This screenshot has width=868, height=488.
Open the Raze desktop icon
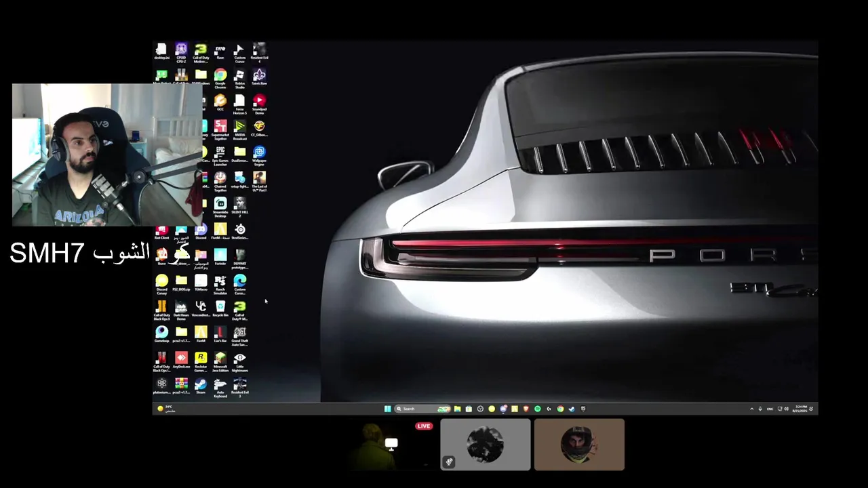(x=220, y=52)
